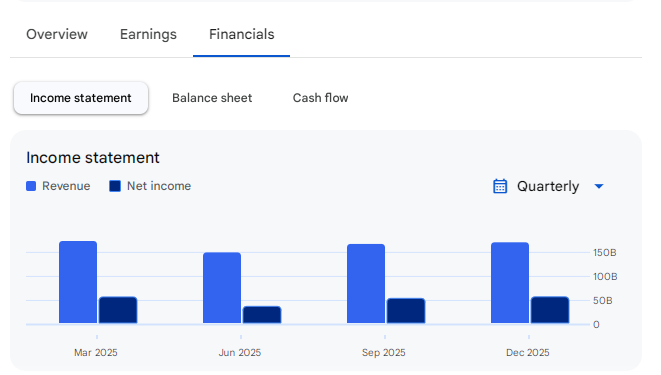Image resolution: width=661 pixels, height=375 pixels.
Task: Click the Dec 2025 axis label
Action: (528, 353)
